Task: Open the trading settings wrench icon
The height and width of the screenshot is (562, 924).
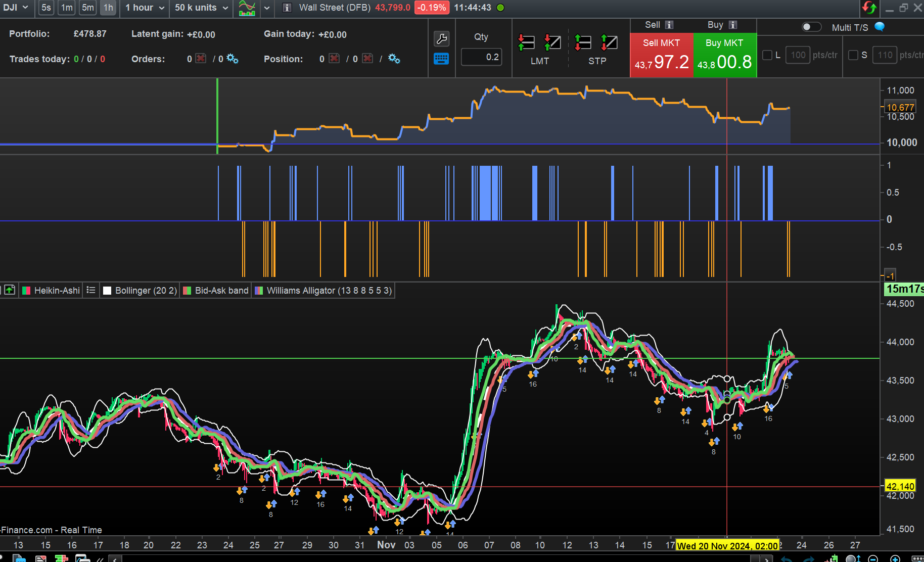Action: point(441,38)
